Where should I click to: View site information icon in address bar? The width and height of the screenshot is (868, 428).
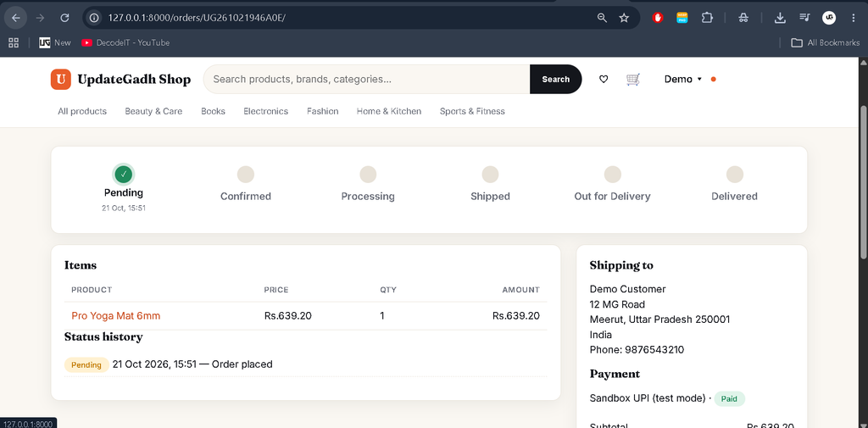(95, 18)
